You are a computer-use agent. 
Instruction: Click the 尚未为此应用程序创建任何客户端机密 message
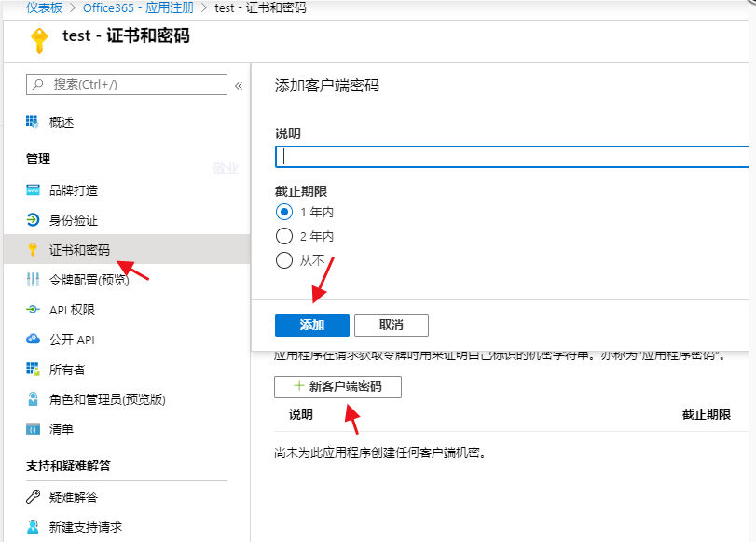click(379, 452)
